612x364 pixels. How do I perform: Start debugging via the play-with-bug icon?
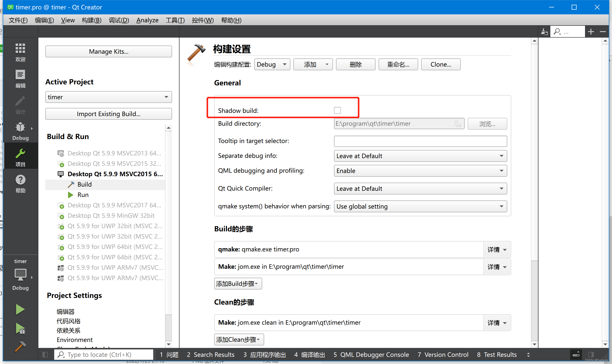(x=20, y=328)
